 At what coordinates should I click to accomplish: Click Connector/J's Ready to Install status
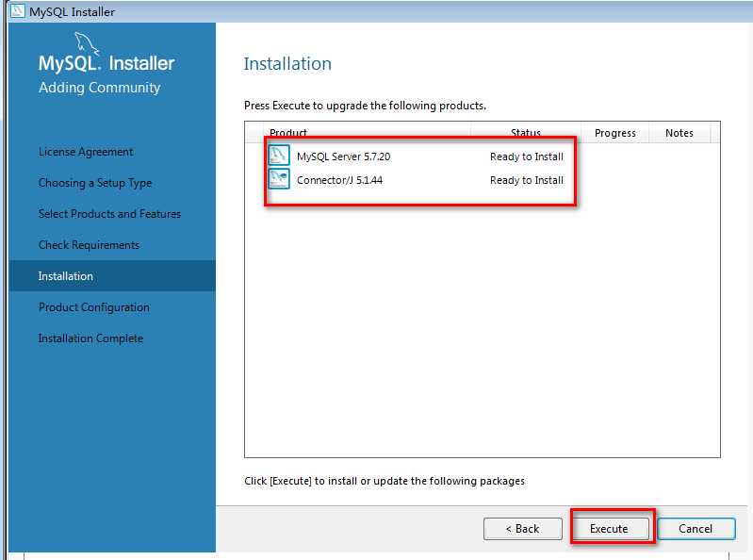coord(526,180)
